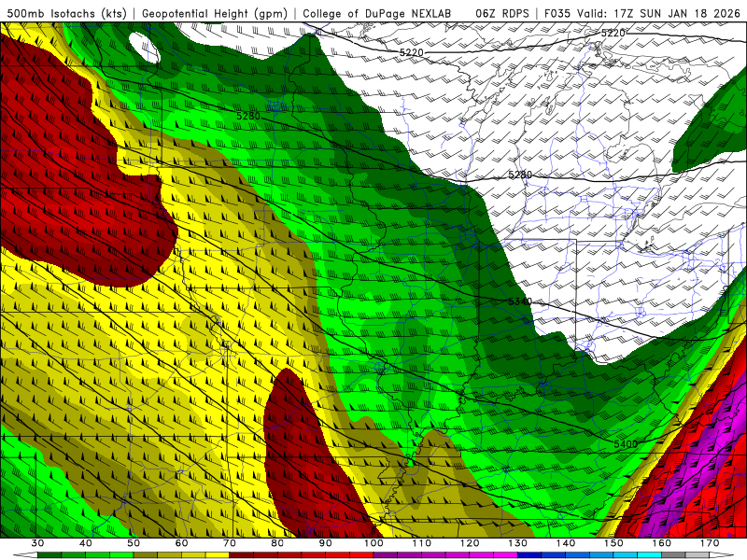Select the 'Valid: 17Z SUN JAN 18 2026' text
The width and height of the screenshot is (747, 560).
coord(659,13)
